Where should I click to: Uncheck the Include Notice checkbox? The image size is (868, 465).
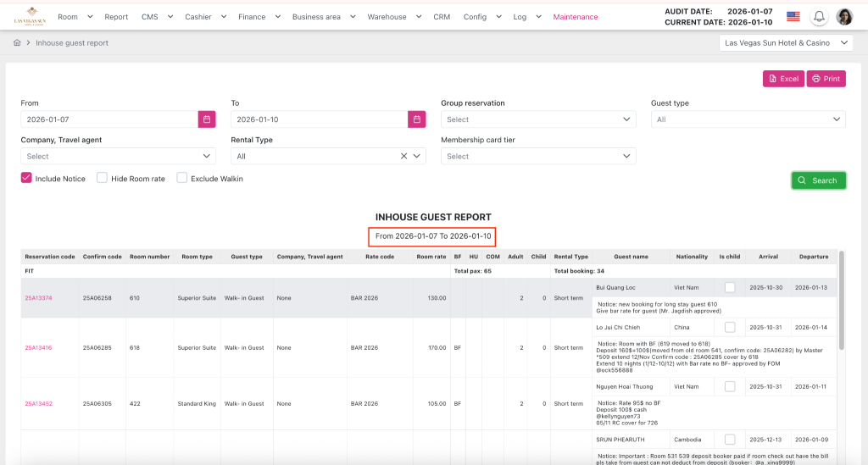tap(26, 179)
